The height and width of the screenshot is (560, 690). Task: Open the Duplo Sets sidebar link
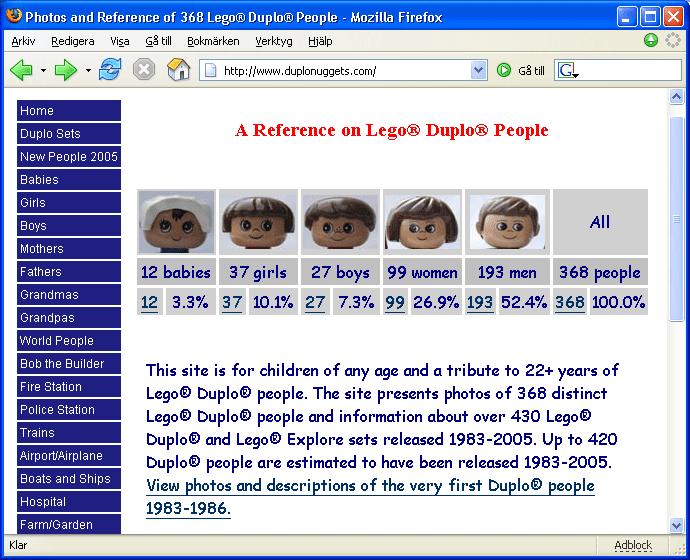(x=69, y=133)
